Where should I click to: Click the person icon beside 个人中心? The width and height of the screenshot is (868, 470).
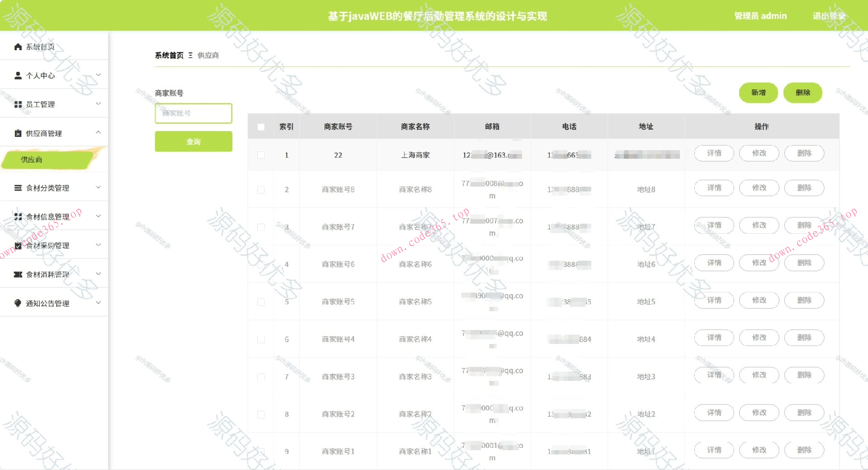point(18,75)
